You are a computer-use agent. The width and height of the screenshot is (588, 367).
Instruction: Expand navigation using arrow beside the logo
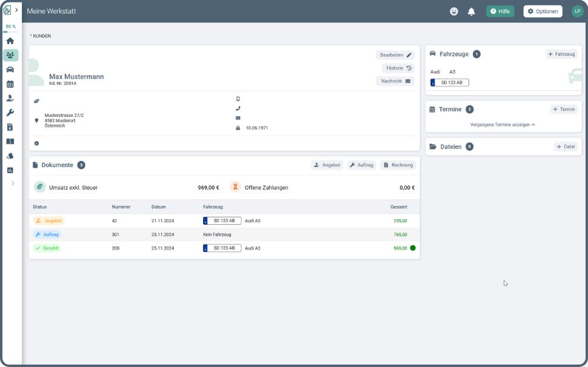click(17, 10)
